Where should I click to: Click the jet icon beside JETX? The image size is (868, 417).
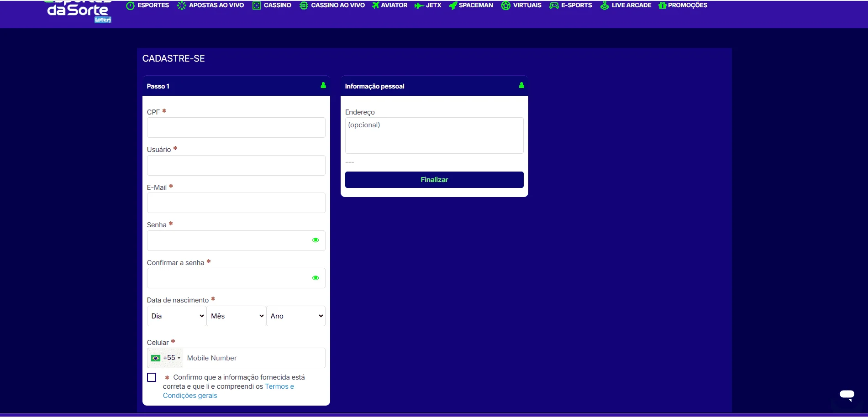pos(419,5)
